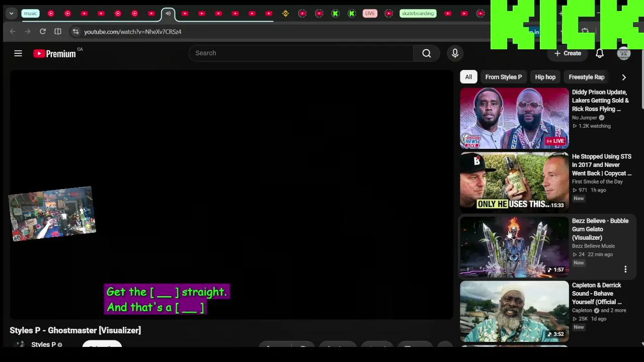The height and width of the screenshot is (362, 644).
Task: Select the 'From Styles P' chip
Action: pos(504,77)
